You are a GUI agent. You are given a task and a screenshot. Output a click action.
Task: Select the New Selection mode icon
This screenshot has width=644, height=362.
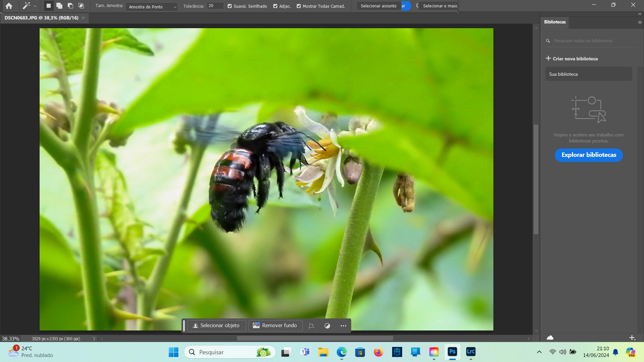point(49,6)
